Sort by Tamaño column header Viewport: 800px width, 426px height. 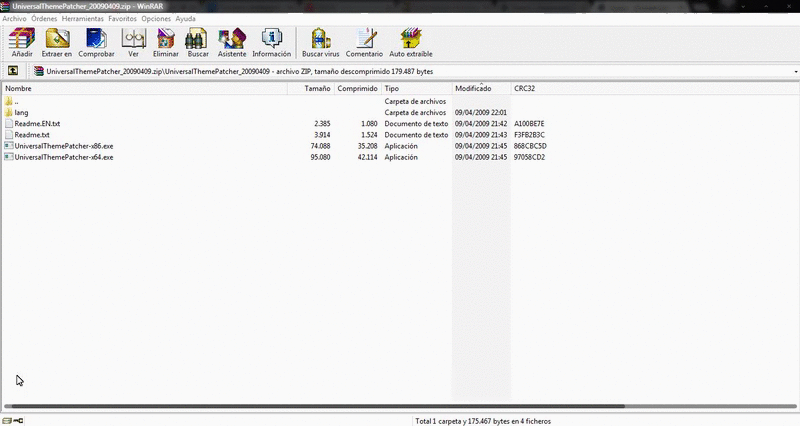click(311, 88)
